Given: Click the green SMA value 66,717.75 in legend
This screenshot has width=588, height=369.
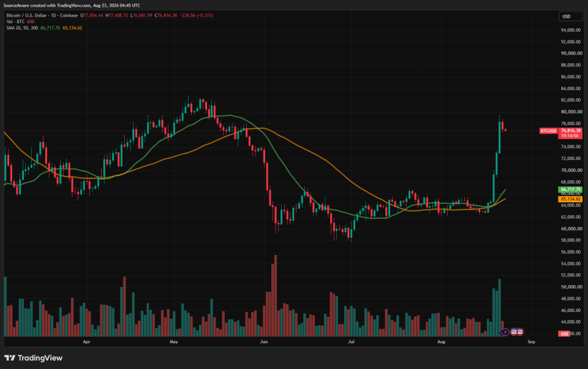Looking at the screenshot, I should click(x=50, y=28).
